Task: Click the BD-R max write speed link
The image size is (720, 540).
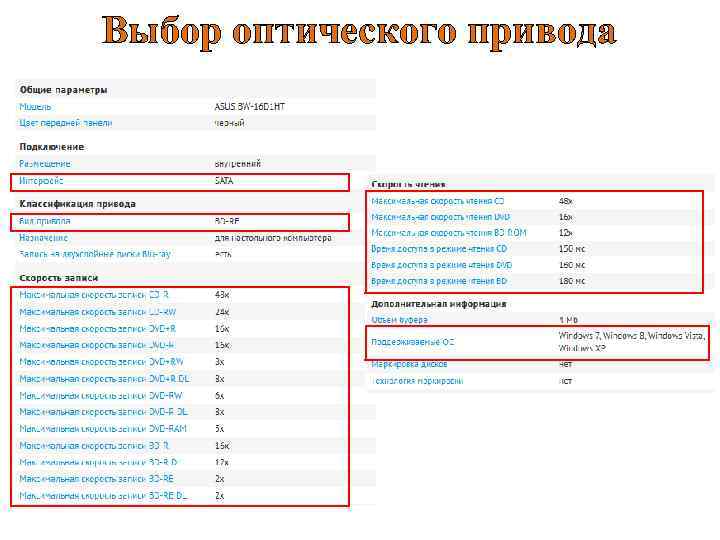Action: point(94,445)
